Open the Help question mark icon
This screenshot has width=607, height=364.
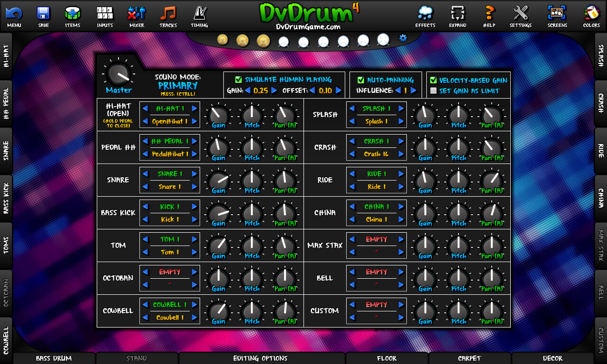coord(489,13)
